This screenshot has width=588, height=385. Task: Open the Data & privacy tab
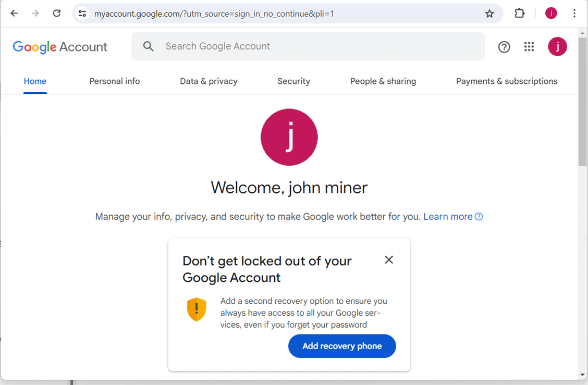click(209, 81)
